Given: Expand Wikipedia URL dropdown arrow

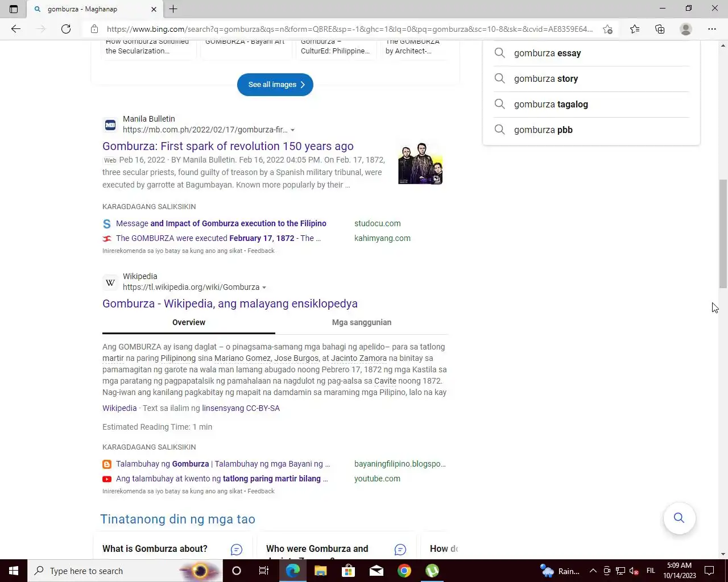Looking at the screenshot, I should (264, 288).
